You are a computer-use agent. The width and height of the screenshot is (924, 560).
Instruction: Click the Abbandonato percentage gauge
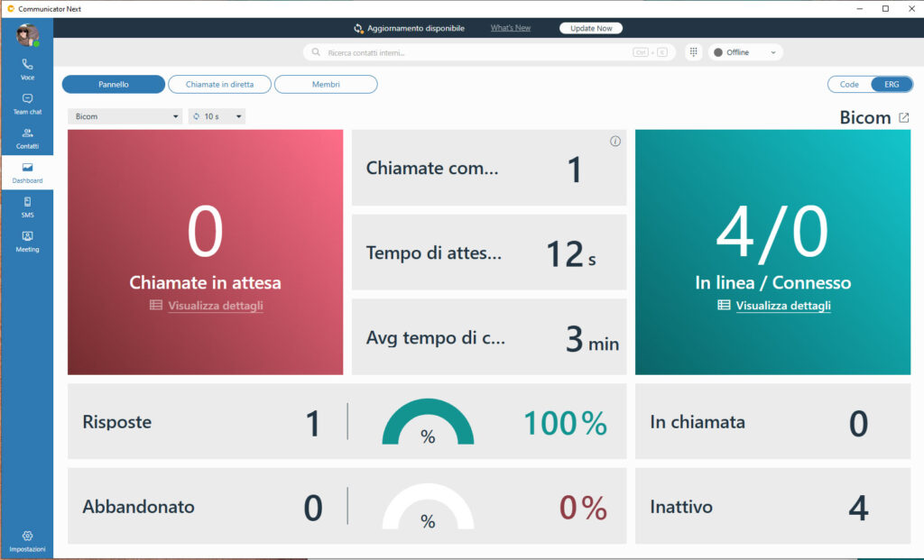(x=428, y=507)
